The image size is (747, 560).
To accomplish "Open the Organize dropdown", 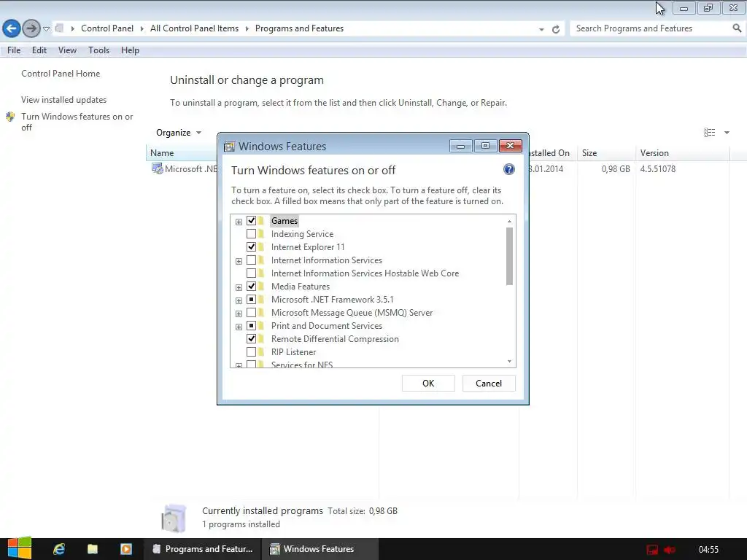I will [179, 133].
